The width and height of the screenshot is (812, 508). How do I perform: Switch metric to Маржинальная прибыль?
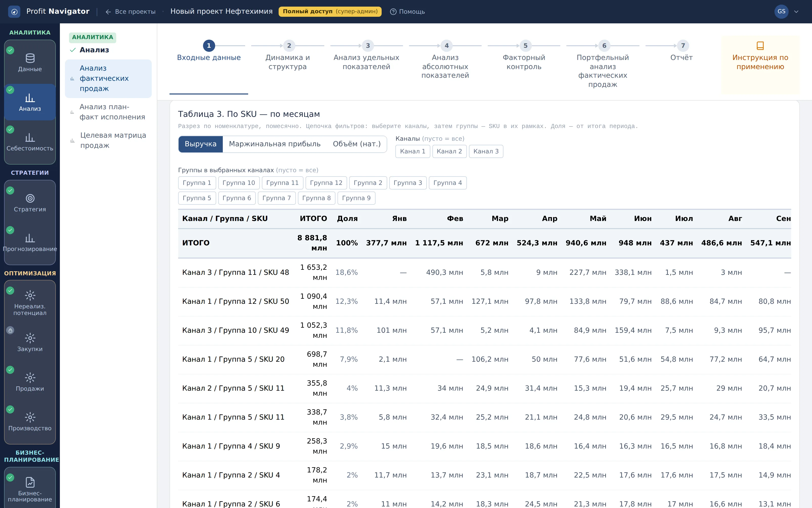(x=275, y=144)
